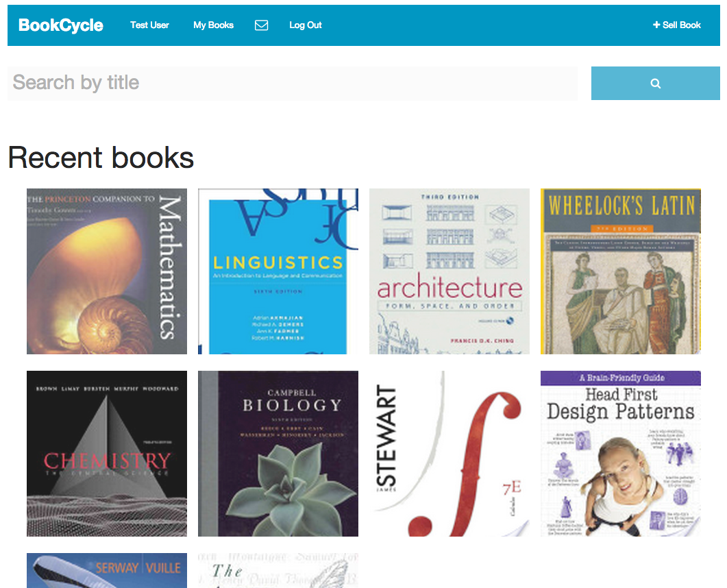
Task: Select the Linguistics book cover
Action: click(x=278, y=271)
